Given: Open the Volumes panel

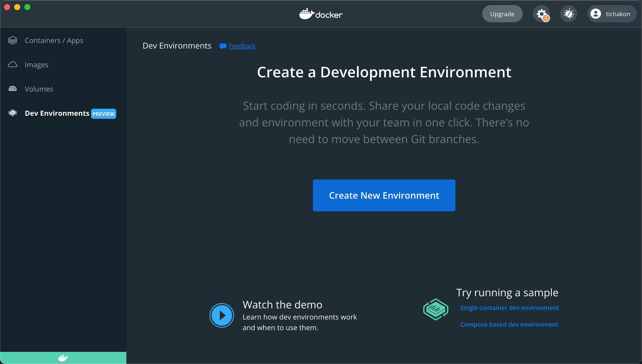Looking at the screenshot, I should (x=39, y=89).
